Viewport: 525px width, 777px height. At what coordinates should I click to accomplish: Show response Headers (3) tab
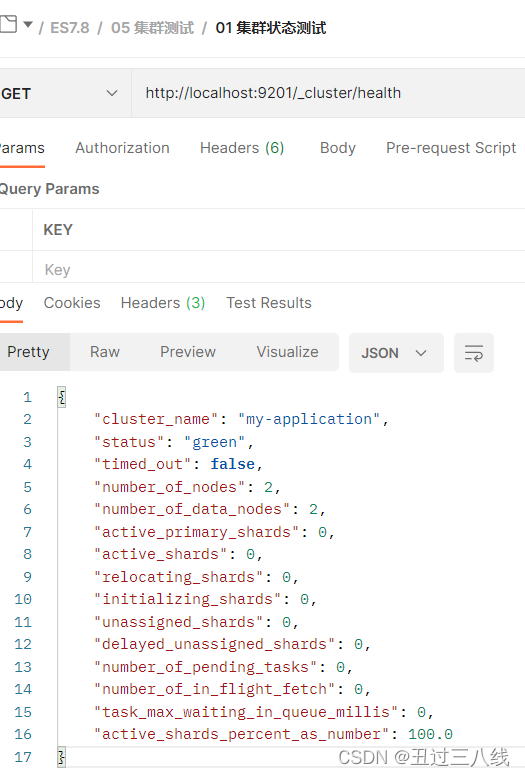(x=163, y=303)
